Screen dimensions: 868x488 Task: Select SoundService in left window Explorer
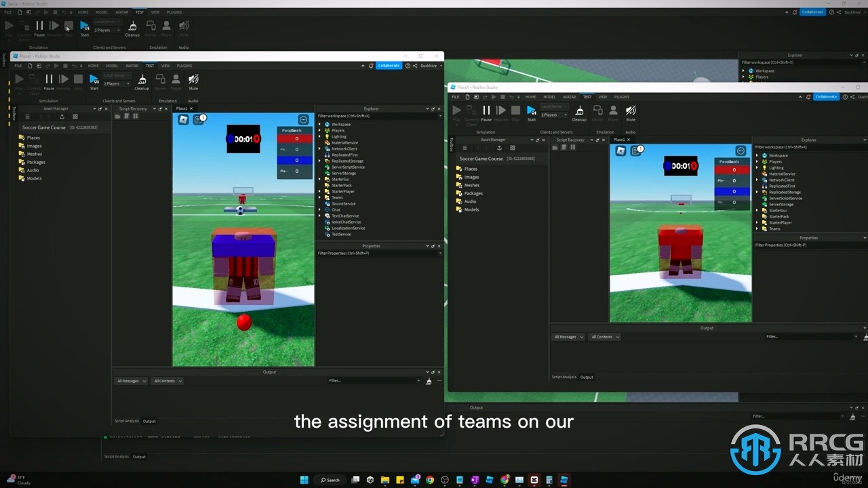(x=343, y=203)
